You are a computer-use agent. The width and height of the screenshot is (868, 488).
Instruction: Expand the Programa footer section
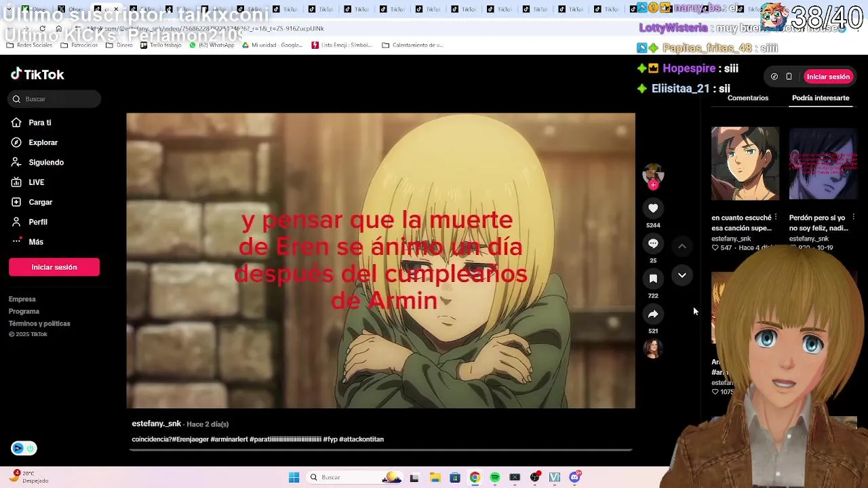pos(24,311)
